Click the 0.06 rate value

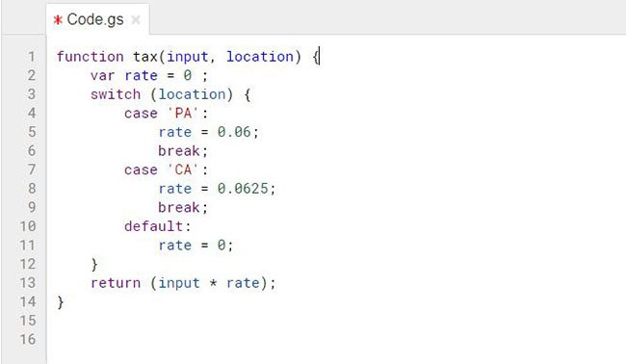(x=234, y=132)
